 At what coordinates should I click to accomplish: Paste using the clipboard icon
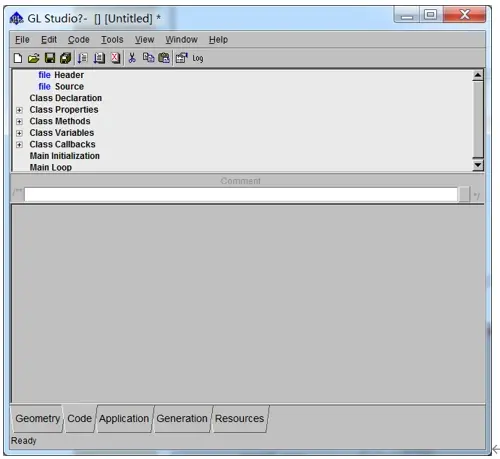(x=164, y=58)
